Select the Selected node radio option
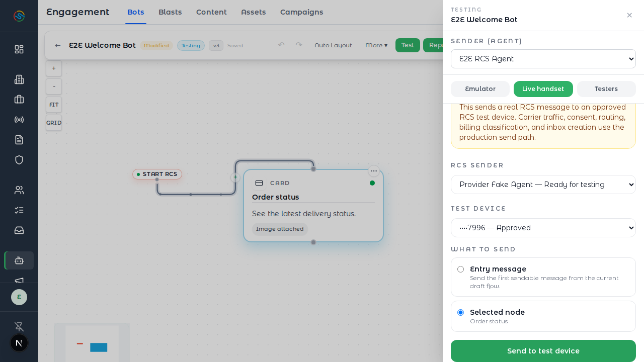 (460, 313)
